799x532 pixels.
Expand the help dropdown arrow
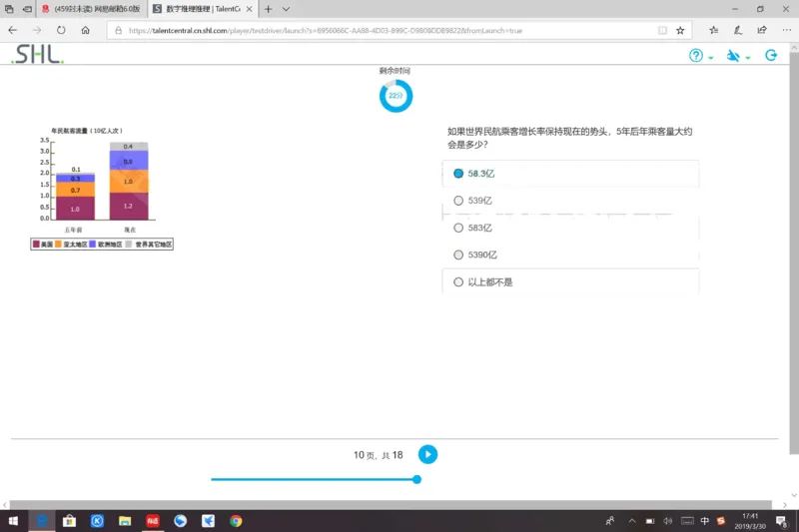coord(710,58)
